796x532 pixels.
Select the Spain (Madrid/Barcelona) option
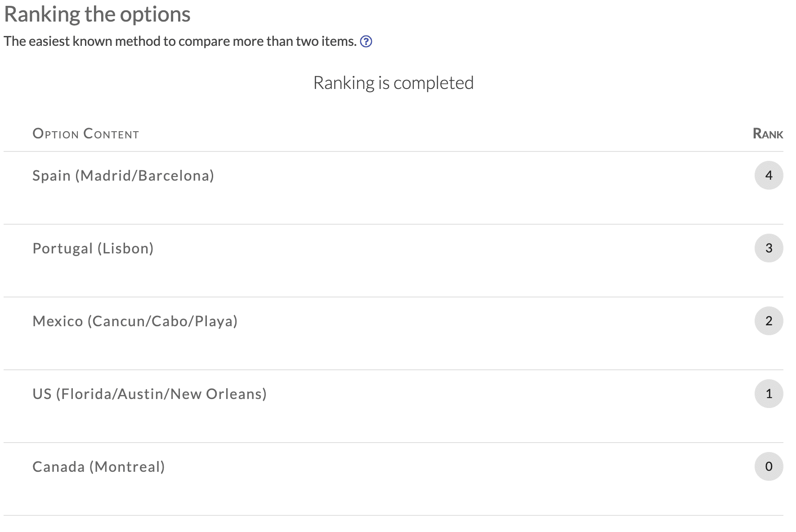point(123,176)
